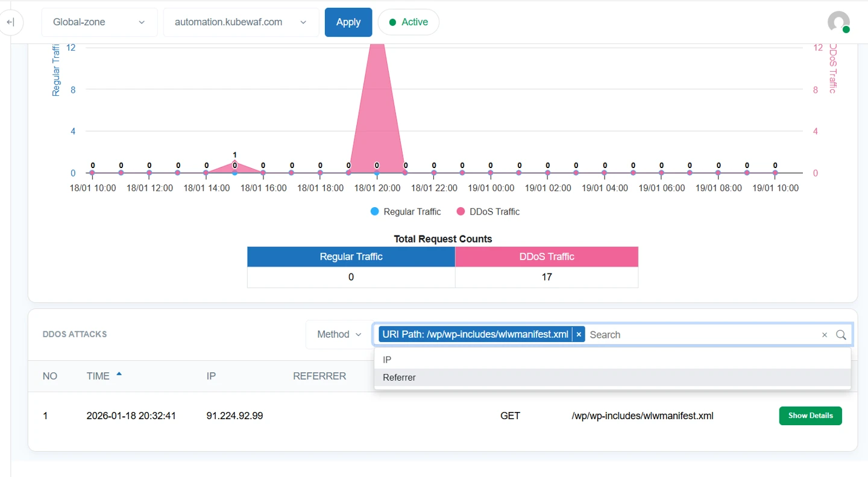Toggle the Regular Traffic legend marker
The image size is (868, 477).
click(x=375, y=211)
